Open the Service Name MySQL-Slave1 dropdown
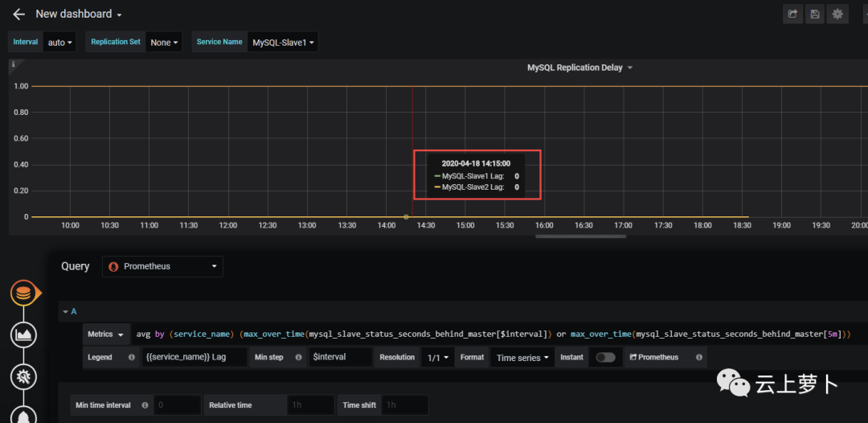Image resolution: width=868 pixels, height=423 pixels. click(x=283, y=42)
